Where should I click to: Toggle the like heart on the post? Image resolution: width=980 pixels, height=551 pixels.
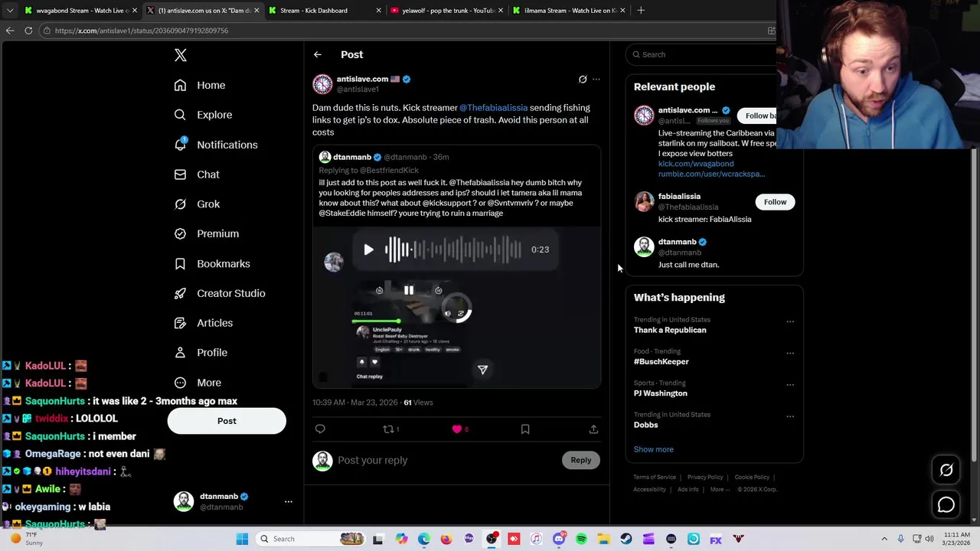point(457,429)
